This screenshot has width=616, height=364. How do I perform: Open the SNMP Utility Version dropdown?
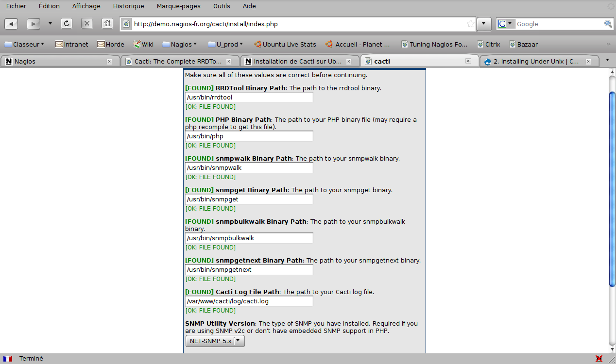(215, 341)
